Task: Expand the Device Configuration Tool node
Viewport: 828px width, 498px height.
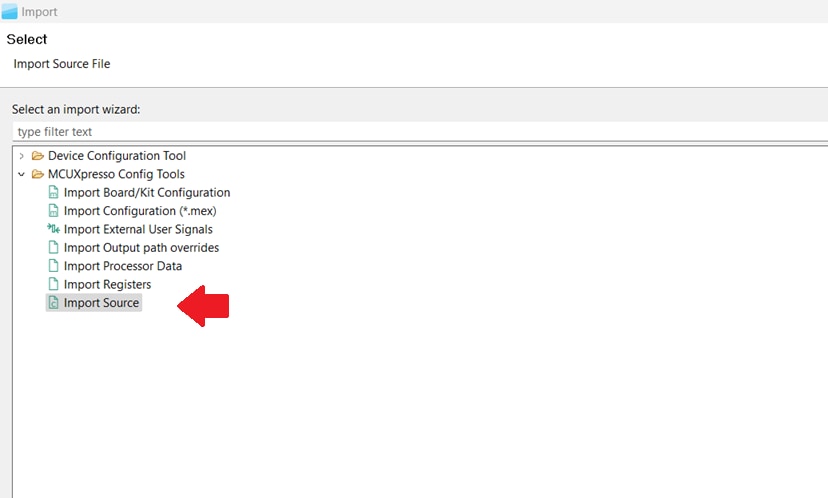Action: (x=21, y=156)
